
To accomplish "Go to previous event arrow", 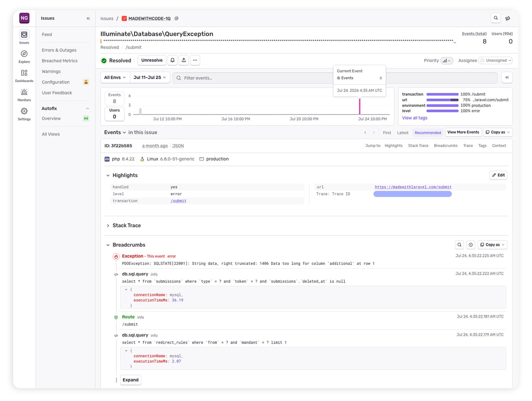I will tap(365, 133).
